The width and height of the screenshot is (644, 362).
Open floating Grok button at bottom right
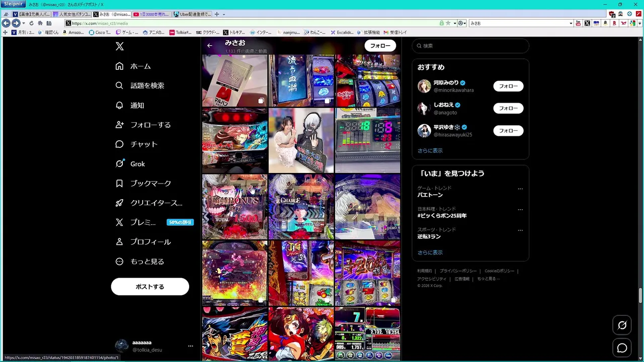[622, 325]
